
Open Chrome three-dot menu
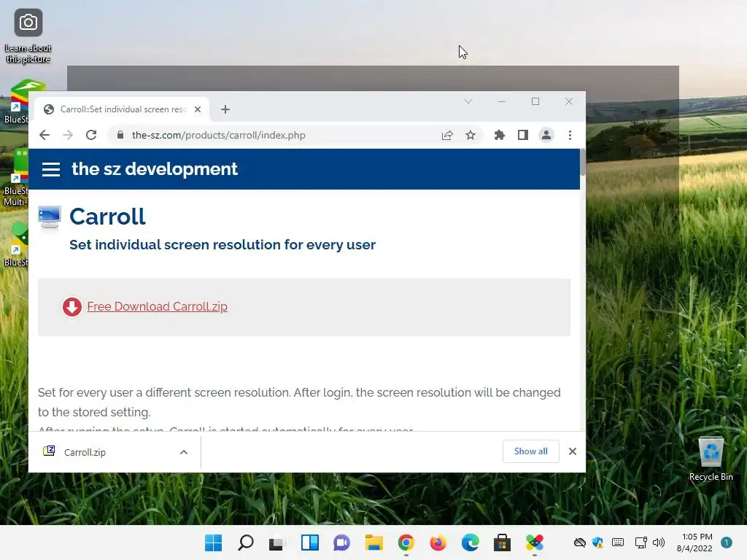click(570, 135)
